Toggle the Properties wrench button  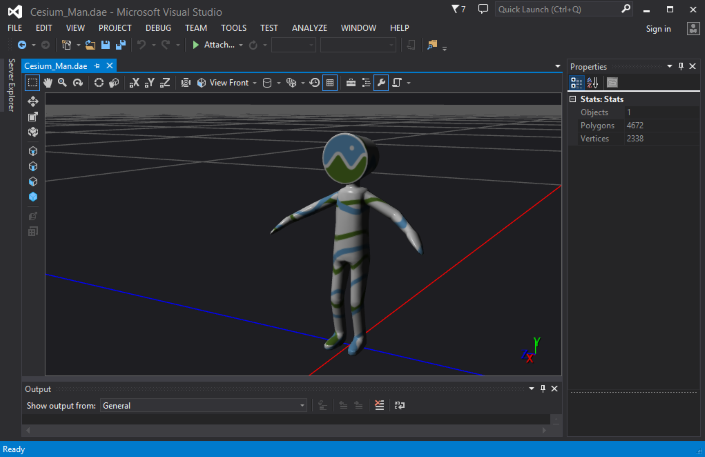381,83
